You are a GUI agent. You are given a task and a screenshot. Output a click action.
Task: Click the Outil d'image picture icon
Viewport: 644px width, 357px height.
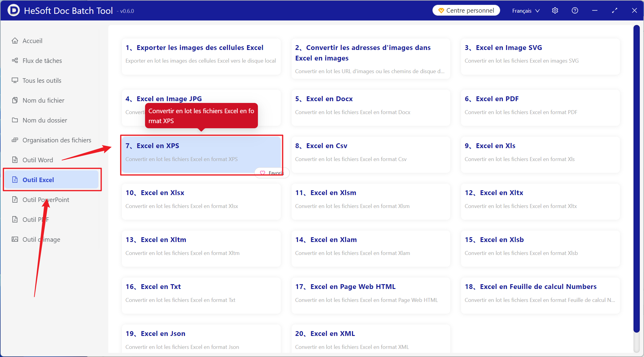(15, 239)
